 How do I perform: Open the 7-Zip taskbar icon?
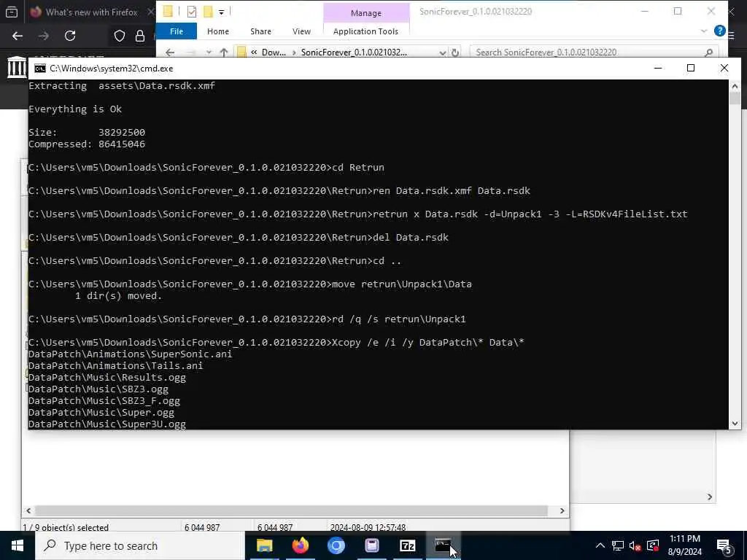click(407, 545)
